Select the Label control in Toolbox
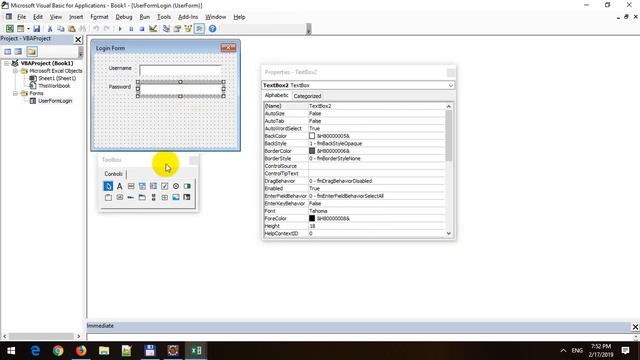The image size is (640, 360). click(x=119, y=186)
